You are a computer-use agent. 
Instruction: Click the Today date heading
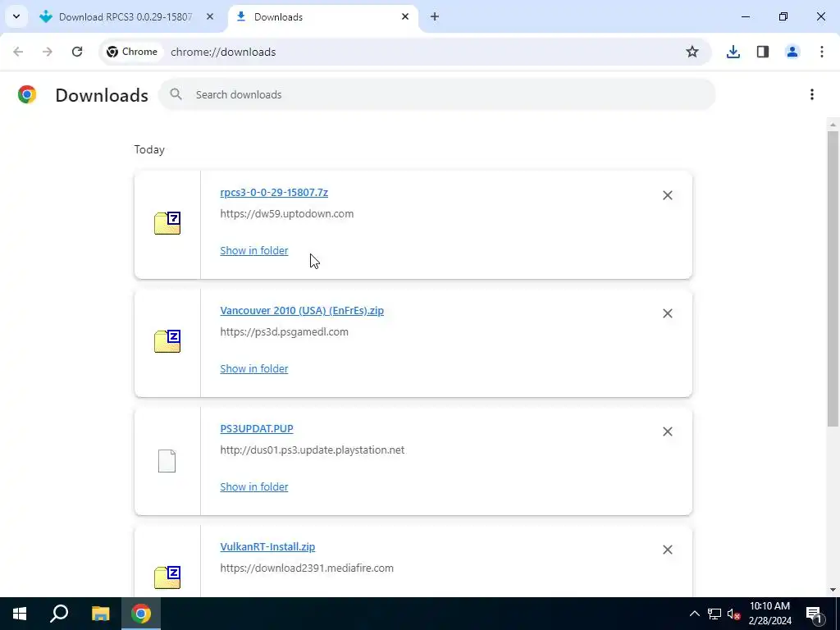[149, 149]
